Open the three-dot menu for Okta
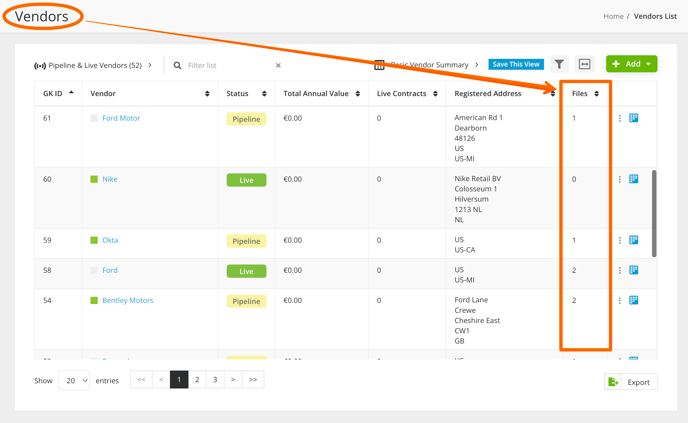The width and height of the screenshot is (688, 423). [x=620, y=240]
